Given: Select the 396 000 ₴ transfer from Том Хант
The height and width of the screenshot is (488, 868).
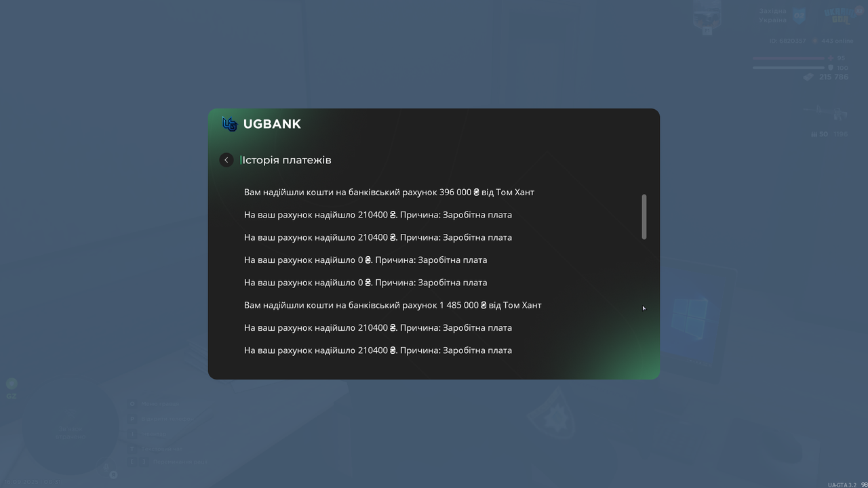Looking at the screenshot, I should pyautogui.click(x=389, y=192).
